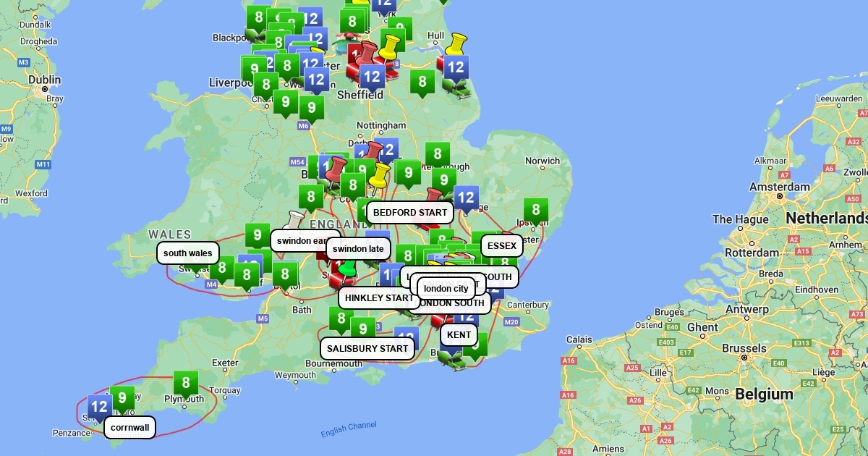
Task: Click the swindon late label
Action: pos(358,249)
